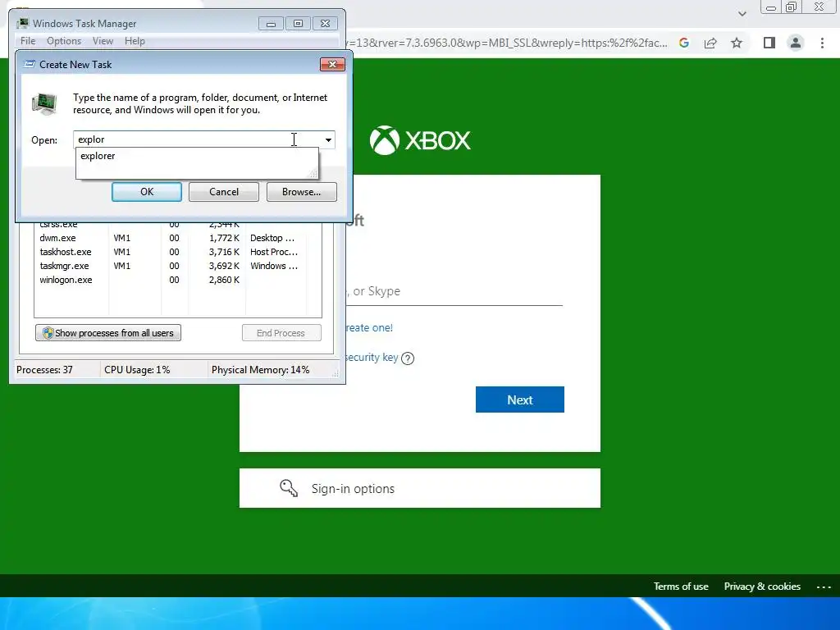840x630 pixels.
Task: Click Cancel in Create New Task dialog
Action: click(224, 192)
